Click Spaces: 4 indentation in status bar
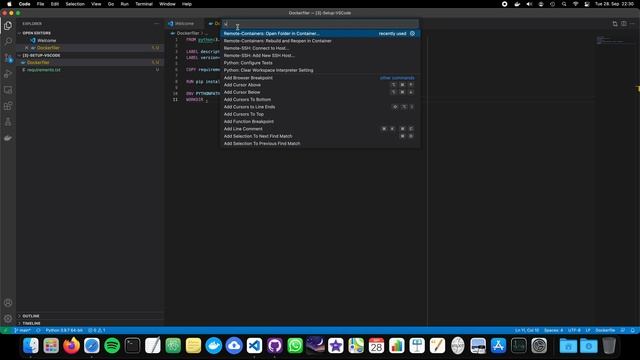 click(553, 330)
